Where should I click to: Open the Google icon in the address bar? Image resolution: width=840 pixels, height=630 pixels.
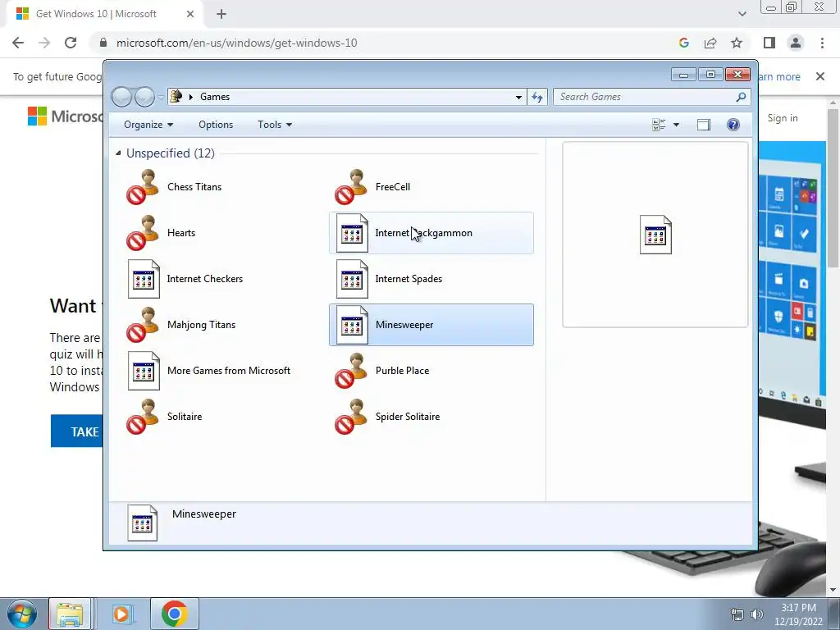[683, 43]
